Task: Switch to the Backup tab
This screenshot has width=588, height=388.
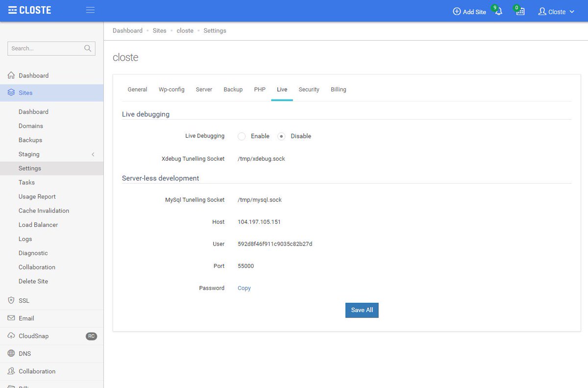Action: tap(233, 90)
